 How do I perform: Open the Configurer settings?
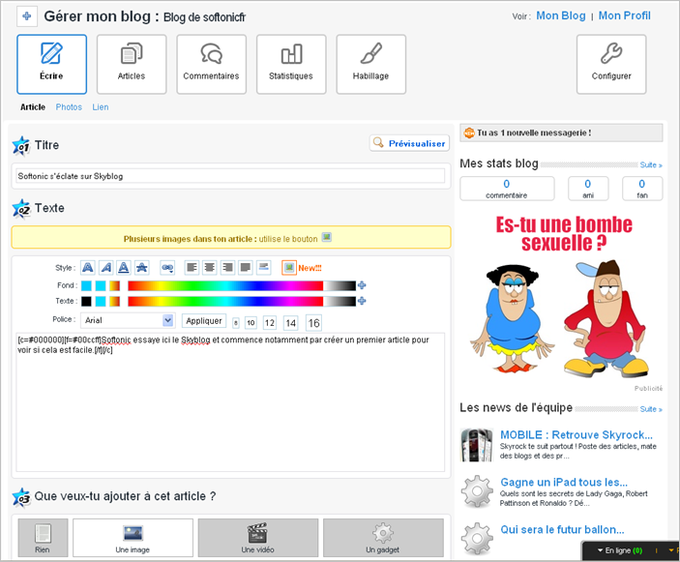(611, 64)
